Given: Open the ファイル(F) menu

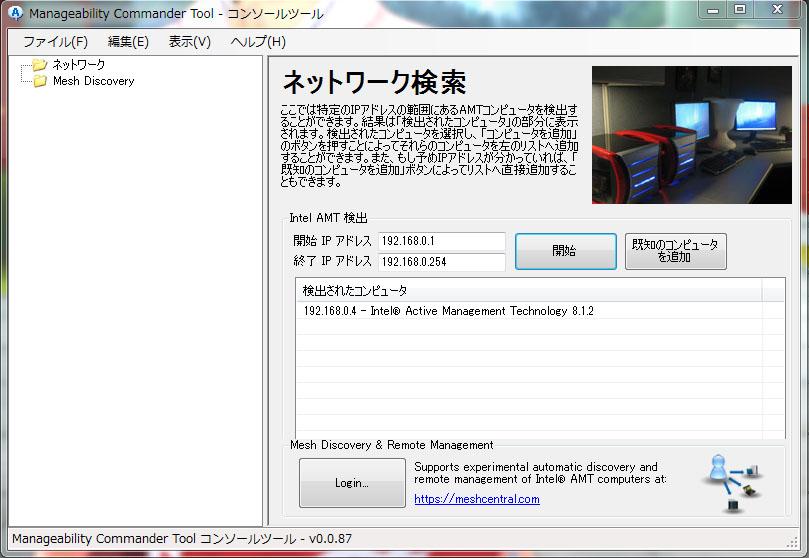Looking at the screenshot, I should pos(55,42).
